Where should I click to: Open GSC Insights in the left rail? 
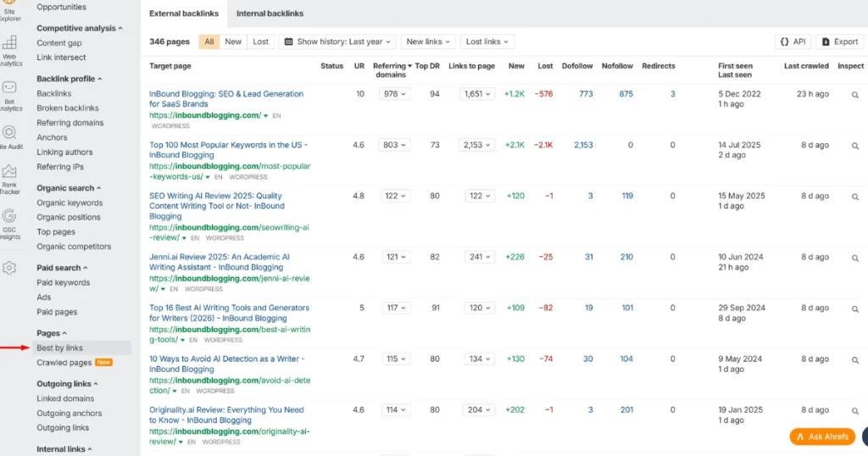coord(9,224)
